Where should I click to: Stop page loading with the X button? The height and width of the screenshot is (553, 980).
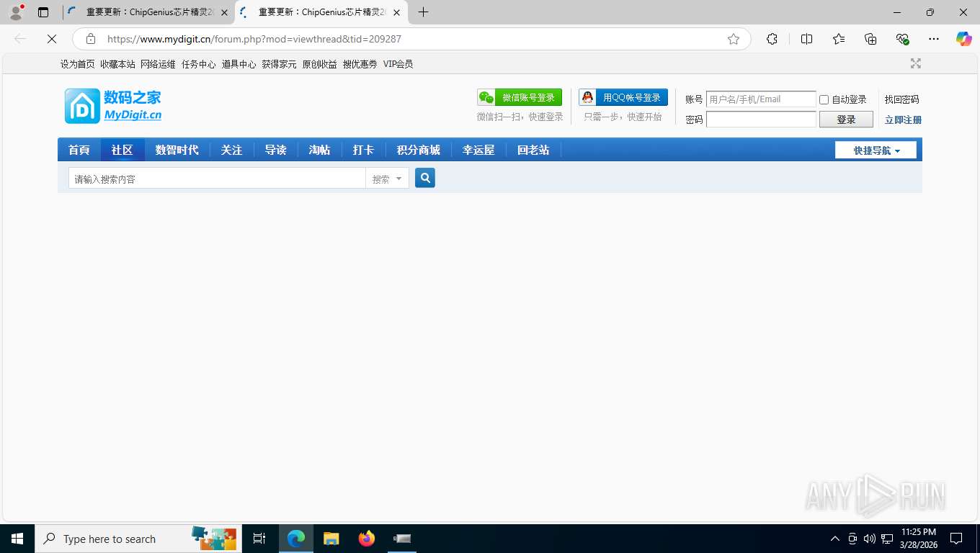coord(52,39)
